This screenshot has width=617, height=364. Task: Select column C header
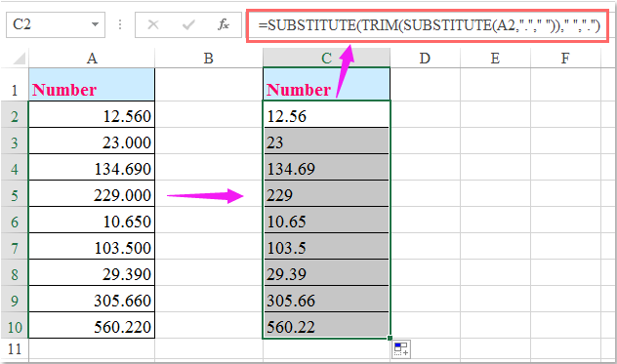pyautogui.click(x=326, y=59)
